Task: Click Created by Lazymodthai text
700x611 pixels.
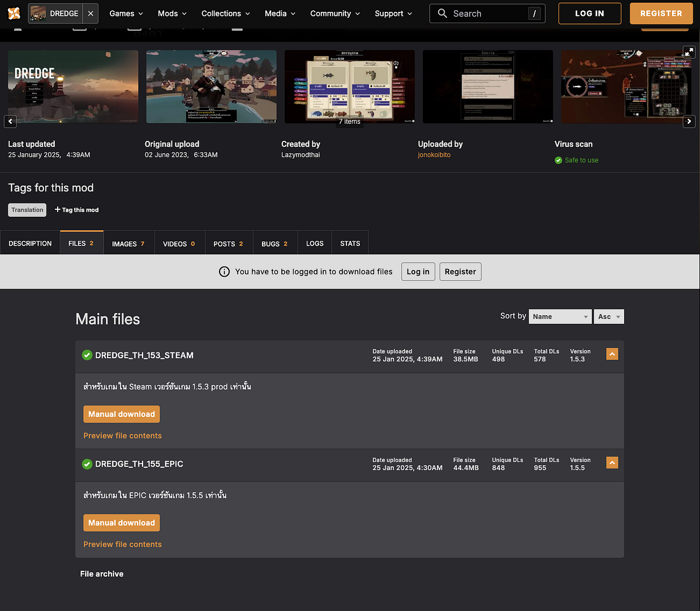Action: coord(300,154)
